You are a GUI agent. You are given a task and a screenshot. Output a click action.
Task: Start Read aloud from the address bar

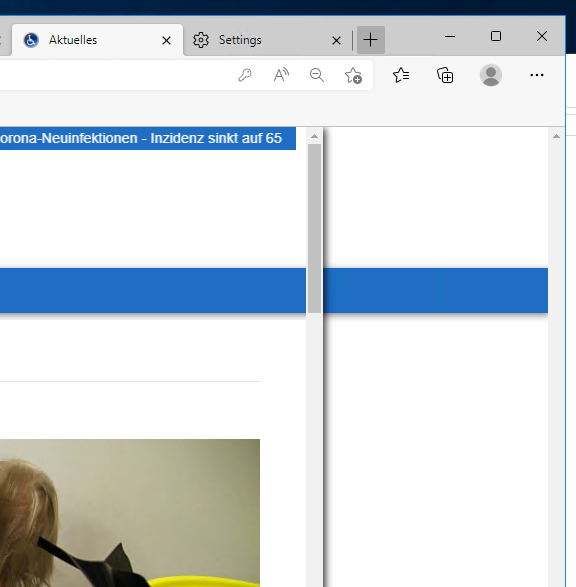click(x=281, y=75)
